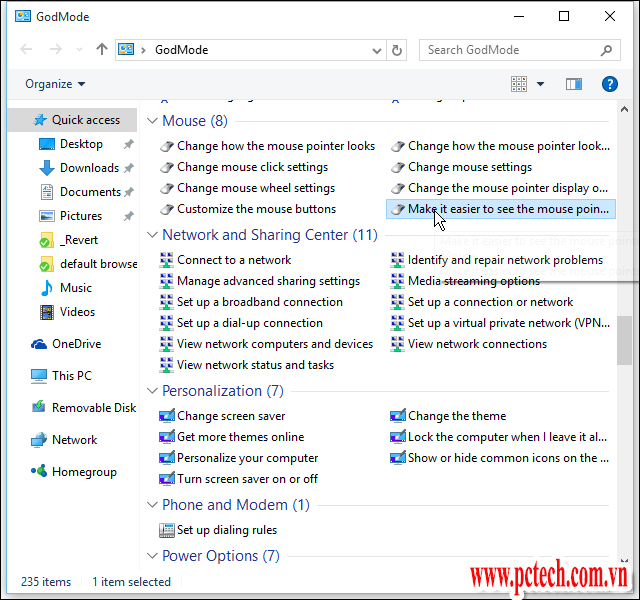
Task: Open the Downloads folder in Quick access
Action: 89,168
